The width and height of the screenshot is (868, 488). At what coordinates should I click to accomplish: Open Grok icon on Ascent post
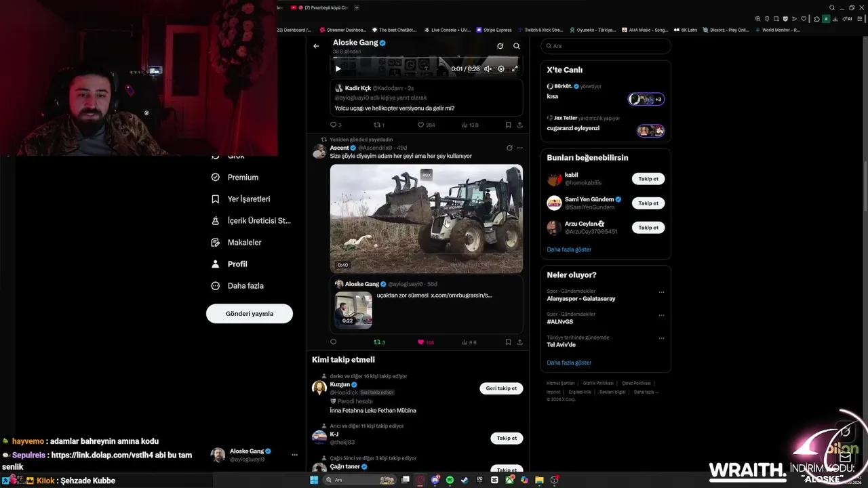[x=509, y=148]
